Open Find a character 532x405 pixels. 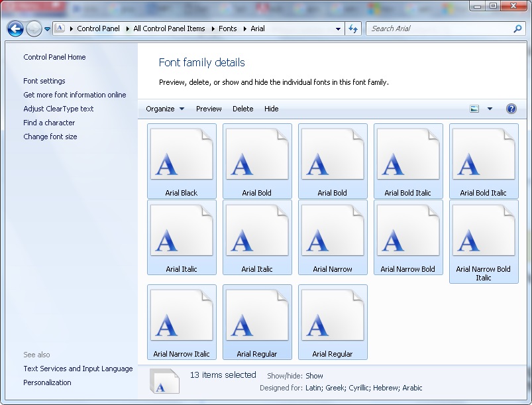pyautogui.click(x=49, y=123)
